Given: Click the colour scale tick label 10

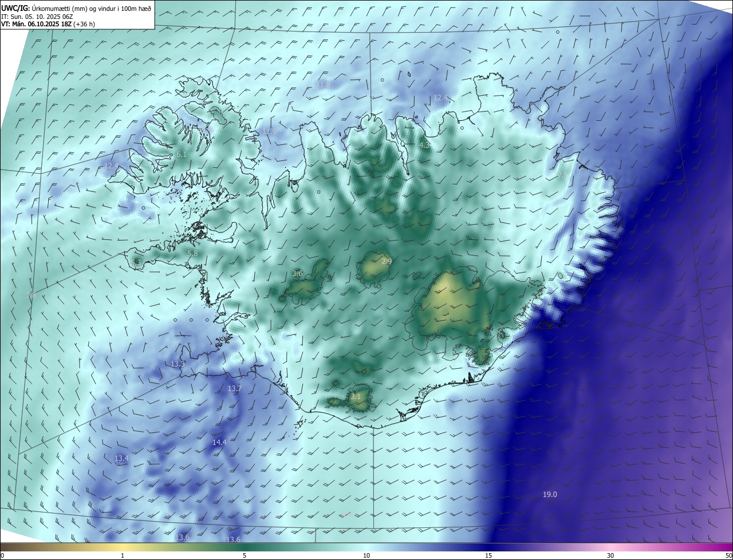Looking at the screenshot, I should pos(366,555).
